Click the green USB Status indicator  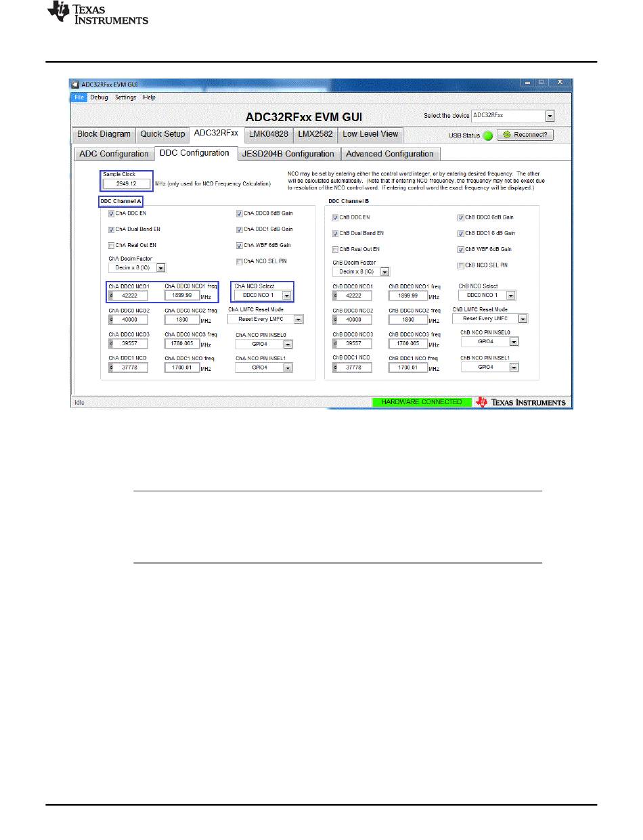tap(487, 135)
